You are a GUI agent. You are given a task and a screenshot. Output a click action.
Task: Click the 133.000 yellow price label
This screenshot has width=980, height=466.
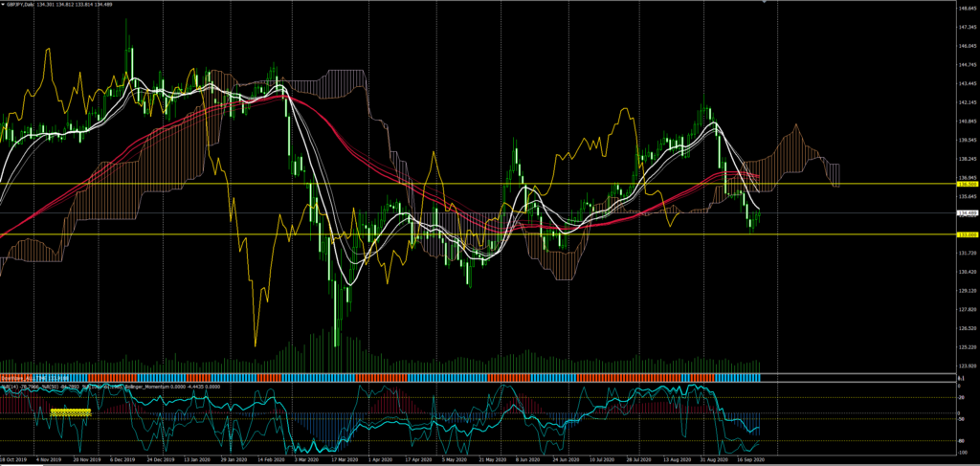pos(967,234)
